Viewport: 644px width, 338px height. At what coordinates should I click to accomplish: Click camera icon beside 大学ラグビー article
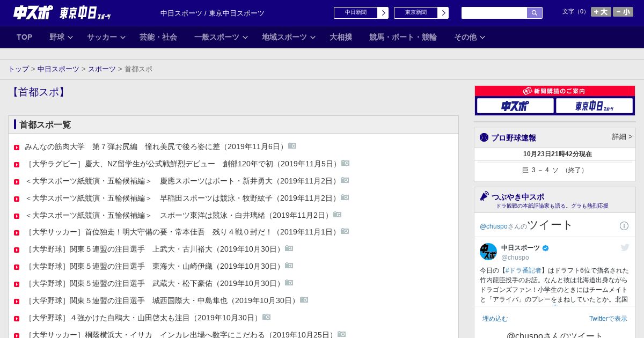pyautogui.click(x=346, y=163)
